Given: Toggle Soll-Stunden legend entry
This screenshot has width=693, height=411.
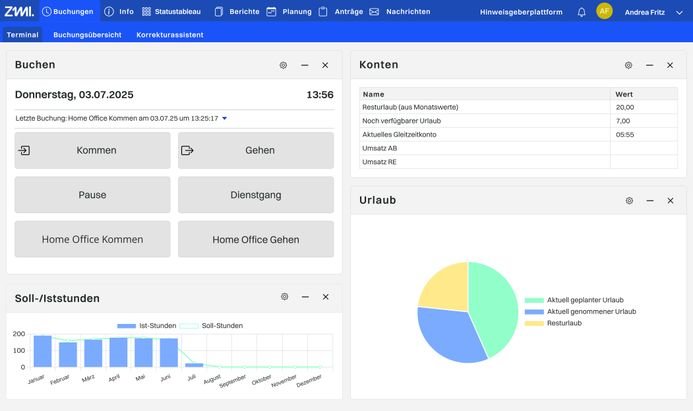Looking at the screenshot, I should (211, 326).
